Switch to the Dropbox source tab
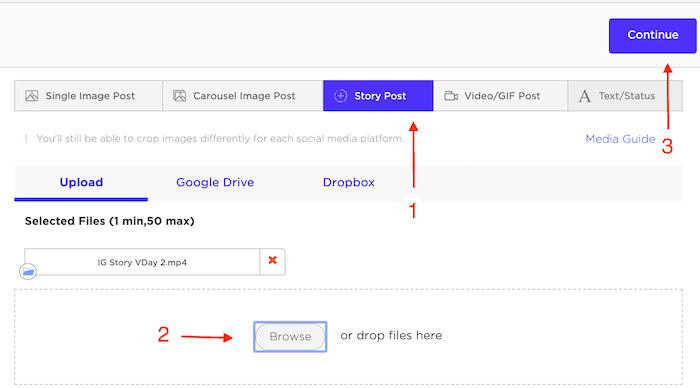Image resolution: width=700 pixels, height=388 pixels. [349, 183]
